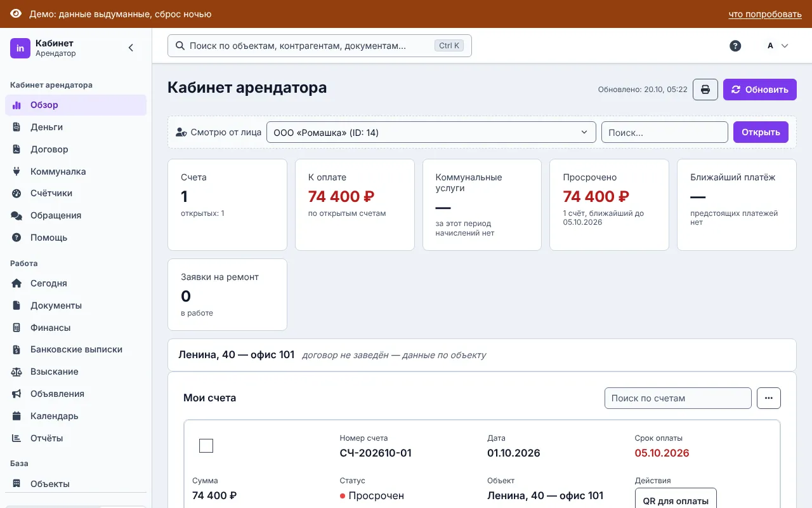Click the help question mark icon in header
Image resolution: width=812 pixels, height=508 pixels.
[735, 46]
